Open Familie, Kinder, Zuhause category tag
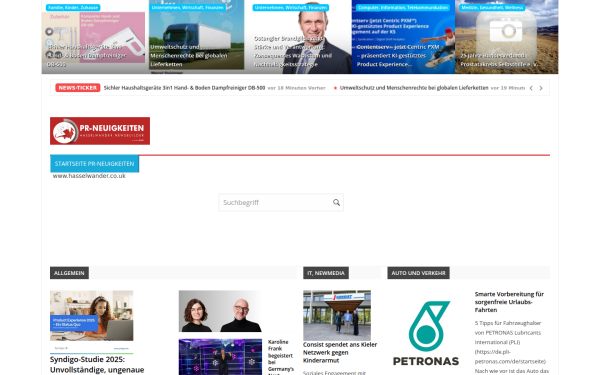 [73, 7]
